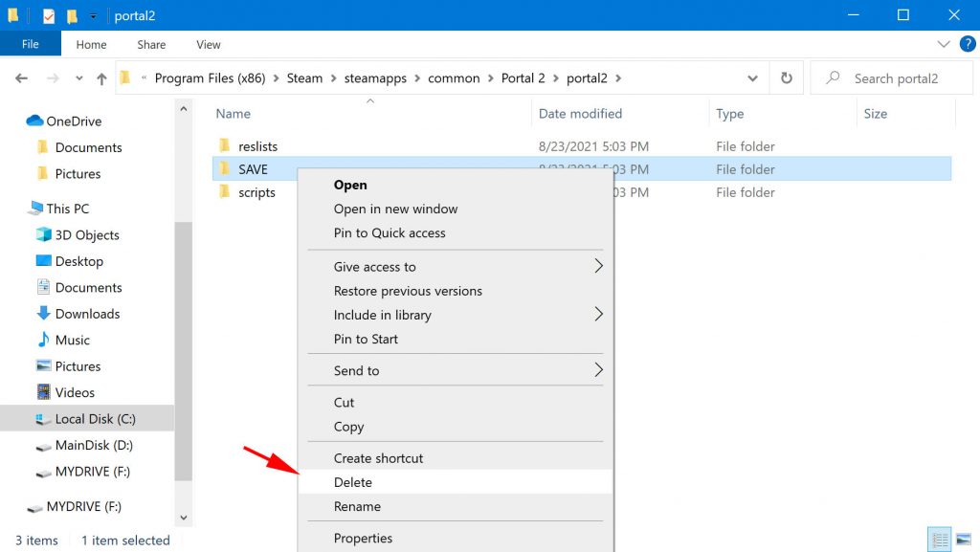980x552 pixels.
Task: Click the Search portal2 input box
Action: click(891, 78)
